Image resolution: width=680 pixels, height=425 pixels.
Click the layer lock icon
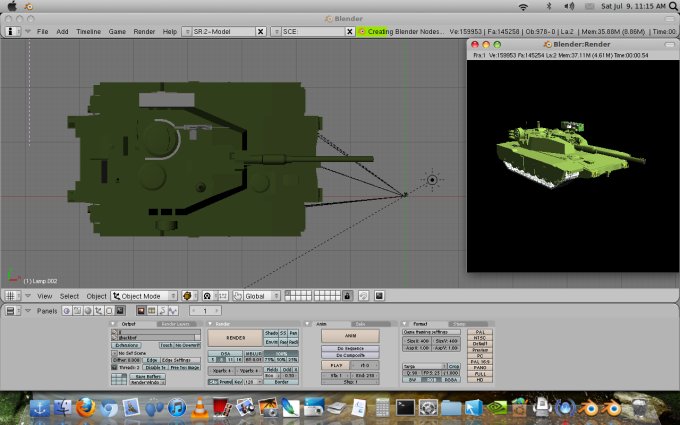click(x=348, y=296)
